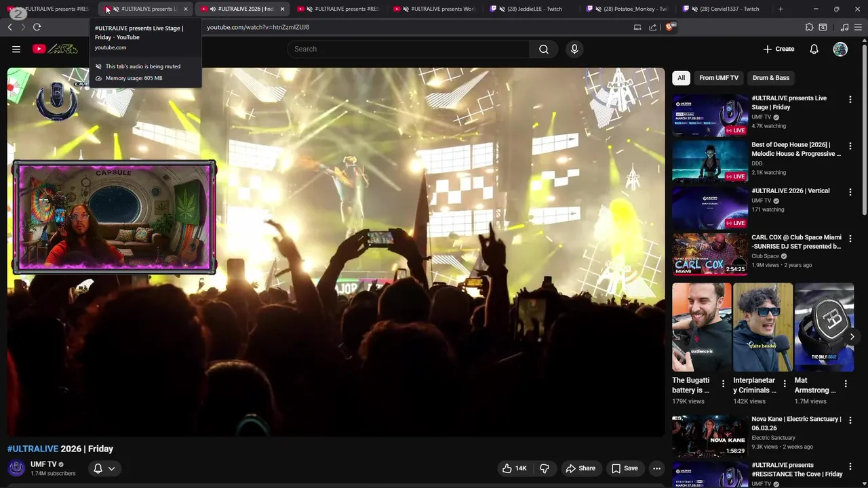Open more actions ellipsis below the video
Image resolution: width=868 pixels, height=488 pixels.
[656, 468]
